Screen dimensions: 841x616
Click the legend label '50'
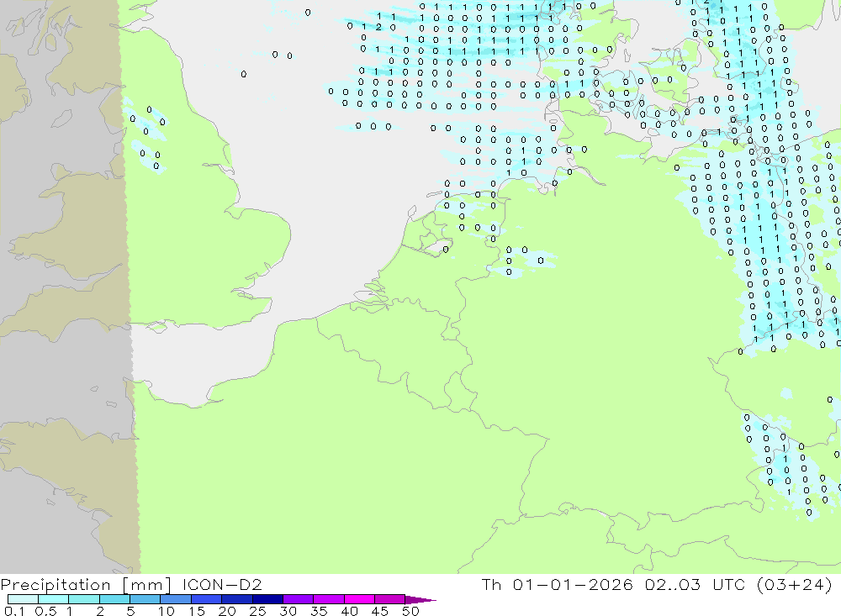pos(411,611)
